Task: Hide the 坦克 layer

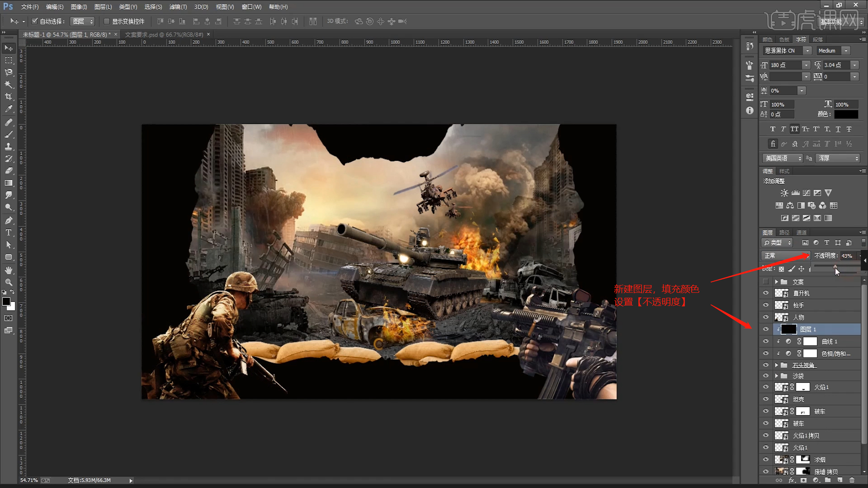Action: tap(766, 399)
